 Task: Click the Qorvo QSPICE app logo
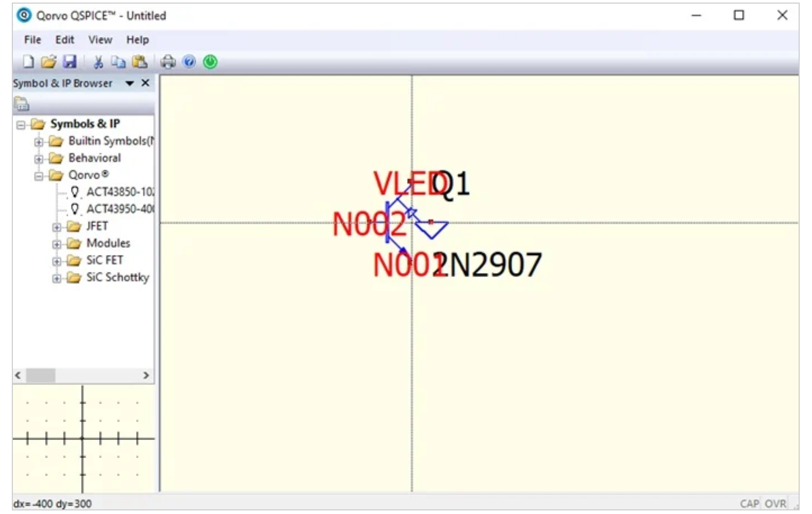click(24, 15)
